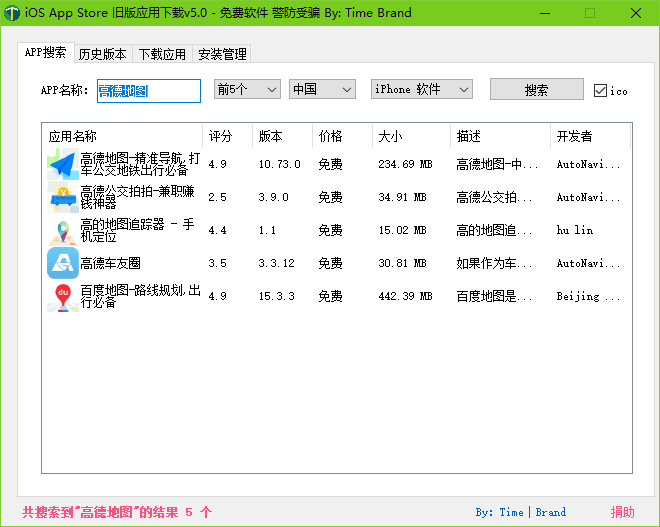Image resolution: width=660 pixels, height=527 pixels.
Task: Sort by 应用名称 column header
Action: point(122,136)
